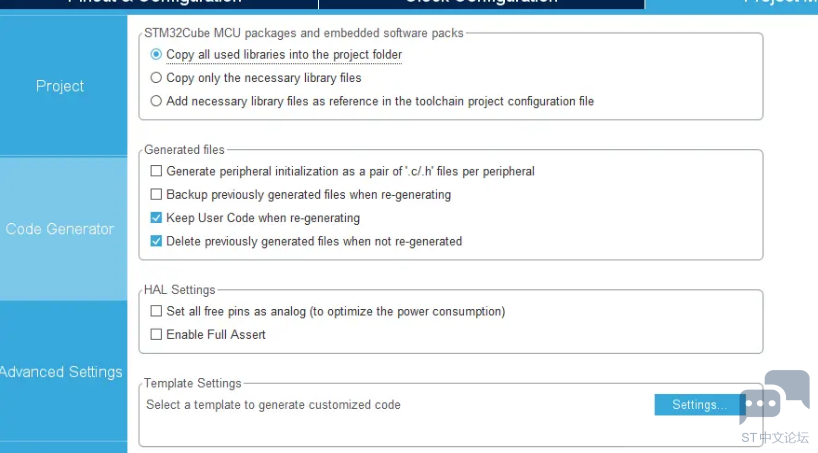Image resolution: width=818 pixels, height=453 pixels.
Task: Click the Enable Full Assert label
Action: 216,335
